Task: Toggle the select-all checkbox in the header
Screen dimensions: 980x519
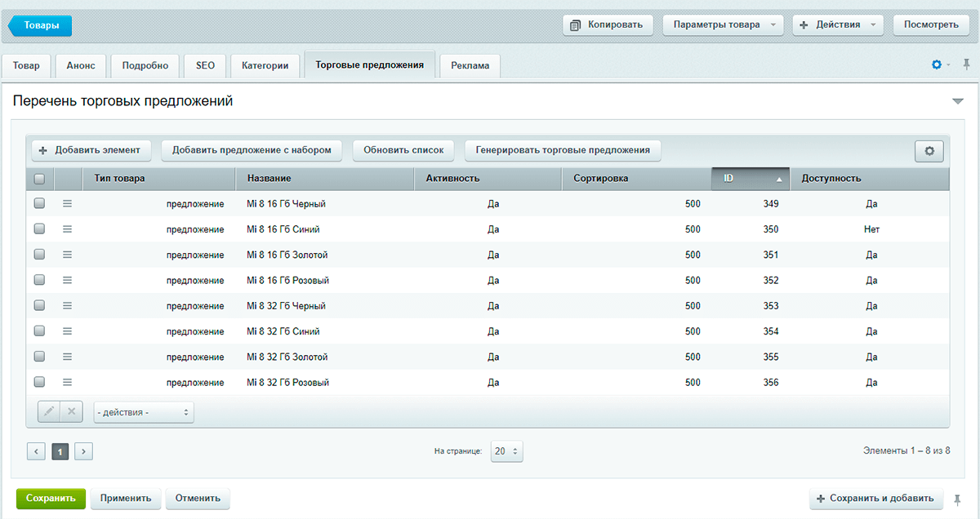Action: (39, 179)
